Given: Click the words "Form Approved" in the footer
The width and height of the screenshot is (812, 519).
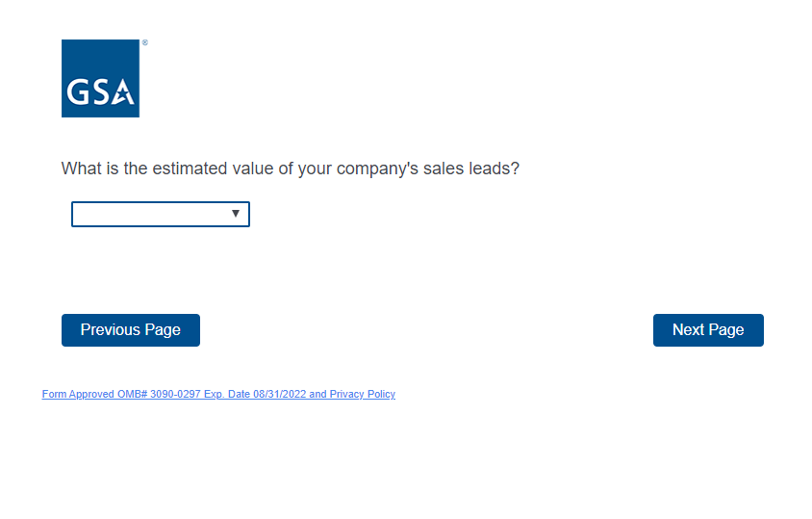Looking at the screenshot, I should pyautogui.click(x=79, y=394).
